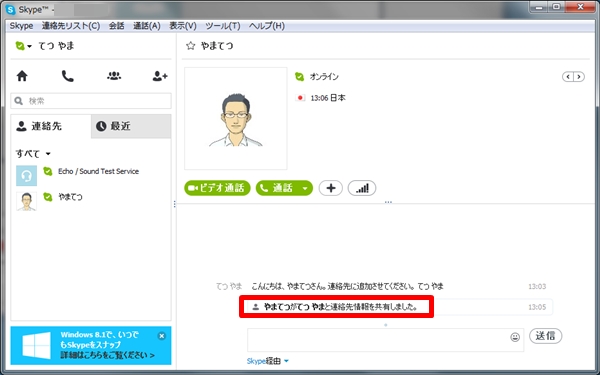Start a ビデオ通話 video call

tap(217, 188)
